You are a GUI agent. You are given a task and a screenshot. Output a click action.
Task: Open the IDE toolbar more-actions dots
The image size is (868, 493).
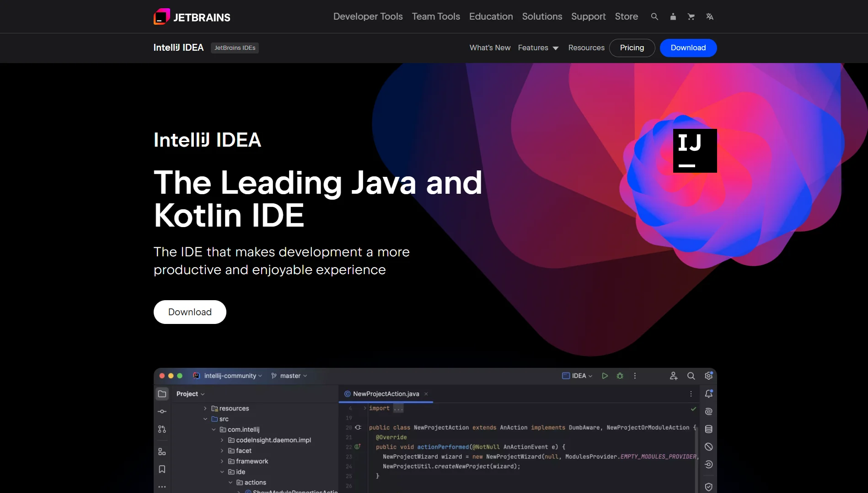[x=635, y=376]
